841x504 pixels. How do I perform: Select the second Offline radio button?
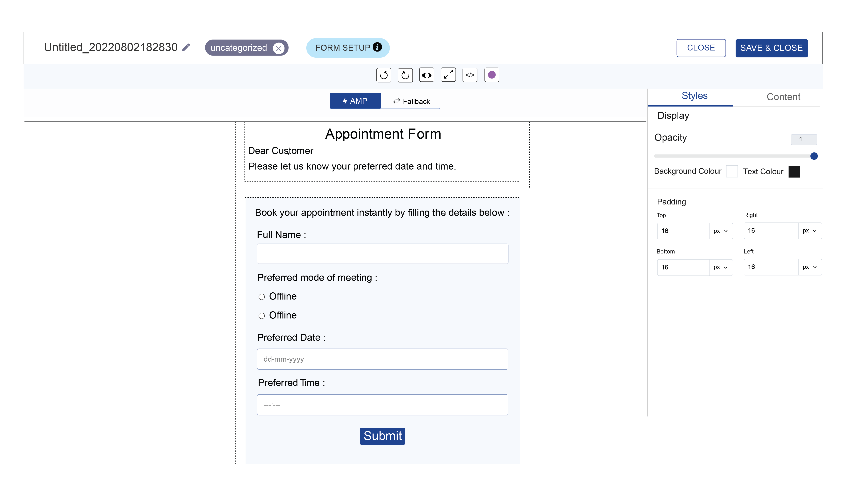[x=262, y=316]
